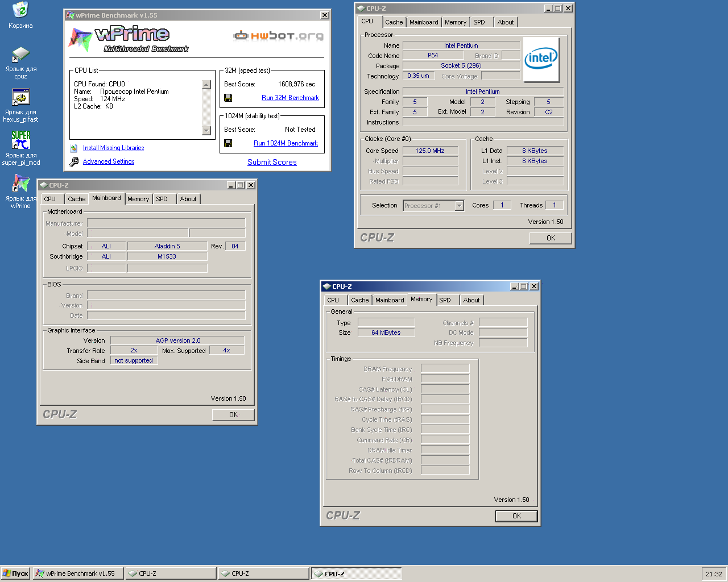
Task: Open Run 1024M Benchmark link
Action: pyautogui.click(x=286, y=143)
